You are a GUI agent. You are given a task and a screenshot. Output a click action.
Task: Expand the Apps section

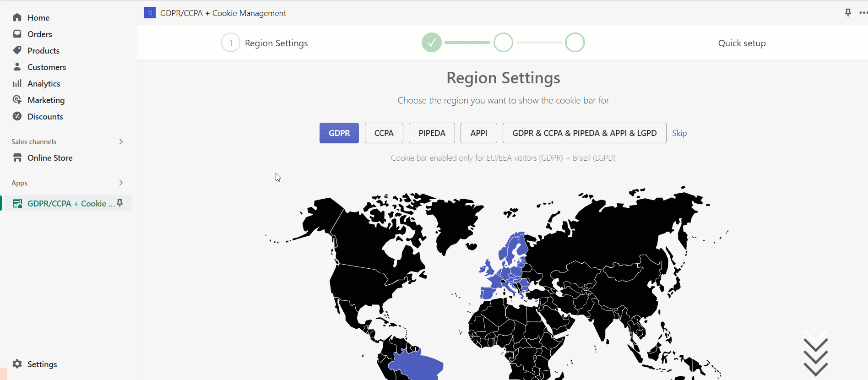pos(121,183)
